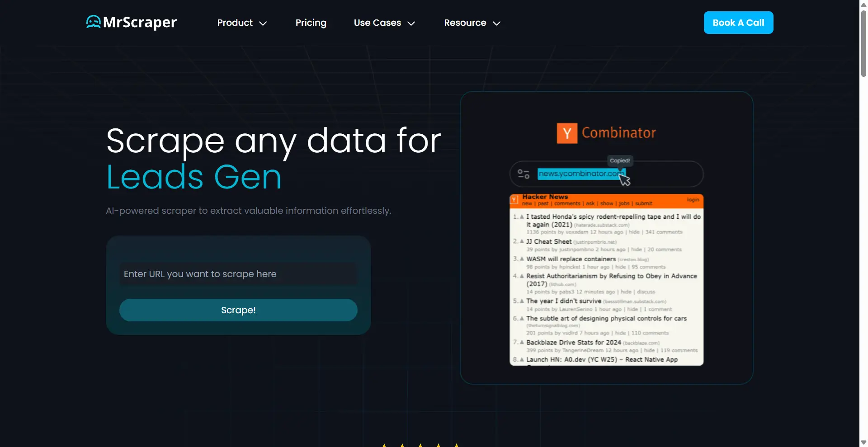
Task: Click the MrScraper brand name text
Action: pos(140,22)
